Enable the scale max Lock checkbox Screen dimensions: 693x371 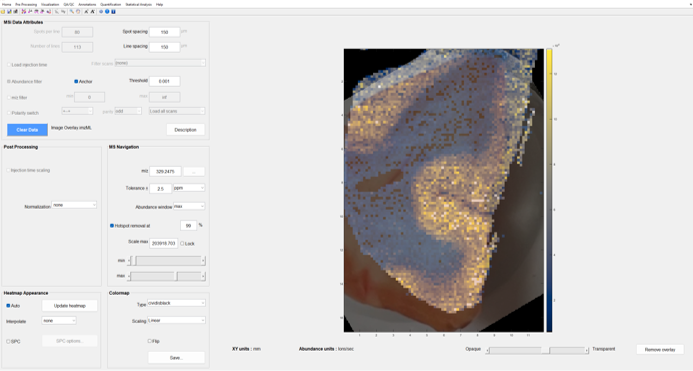pyautogui.click(x=182, y=244)
